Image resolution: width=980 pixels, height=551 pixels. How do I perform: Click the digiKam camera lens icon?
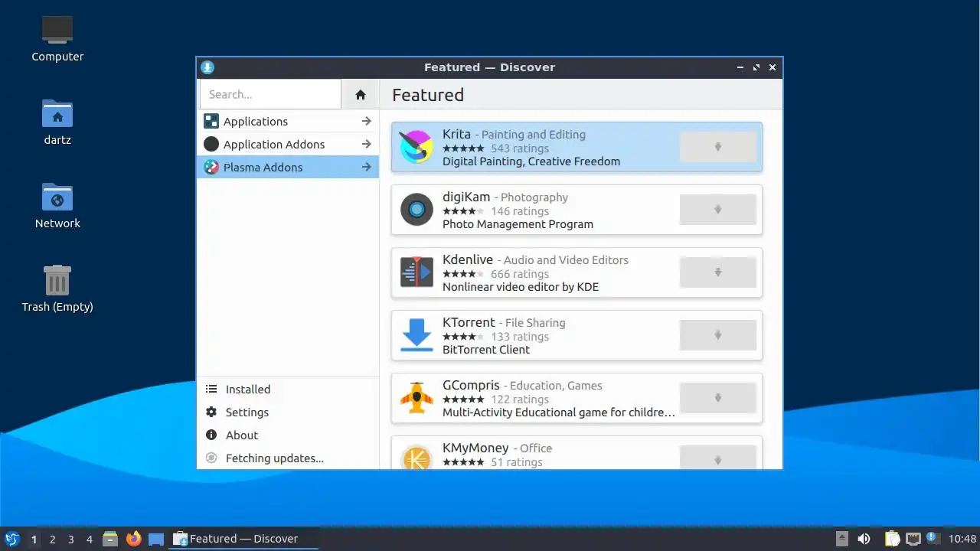click(x=416, y=210)
